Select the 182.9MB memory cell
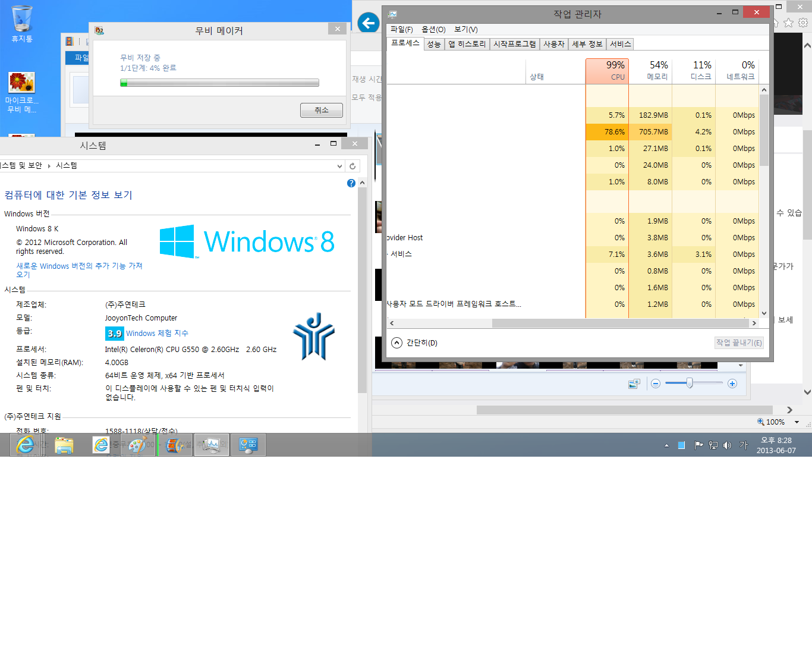Screen dimensions: 812x666 650,115
